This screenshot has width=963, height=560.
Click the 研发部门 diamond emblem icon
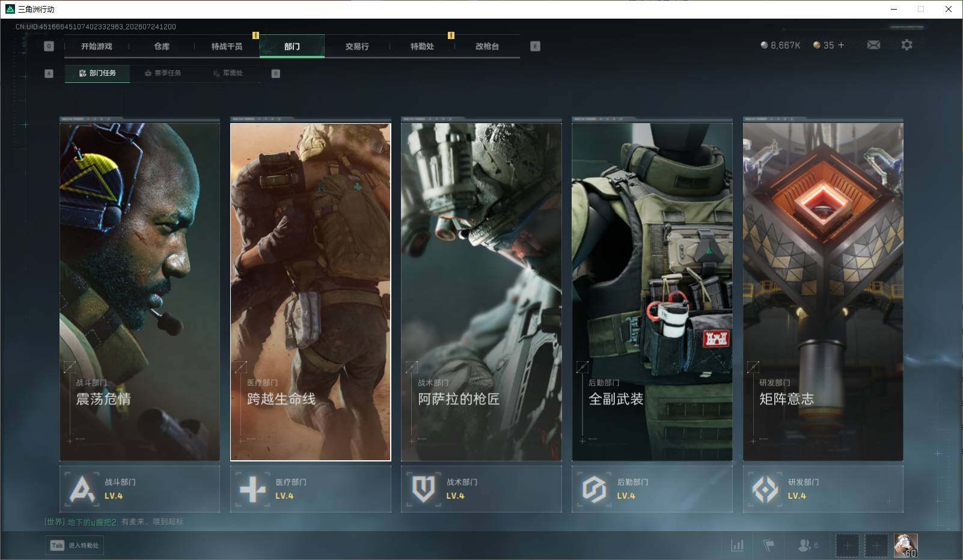[765, 489]
